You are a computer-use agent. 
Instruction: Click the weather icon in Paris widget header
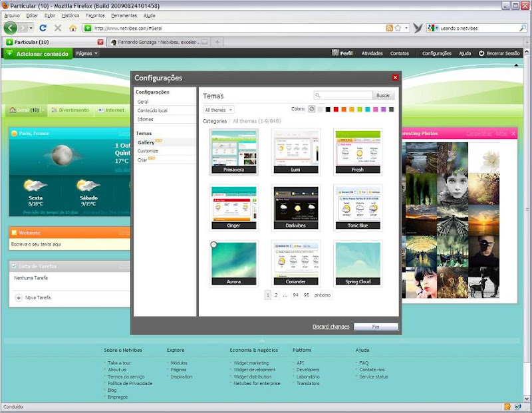(x=14, y=134)
